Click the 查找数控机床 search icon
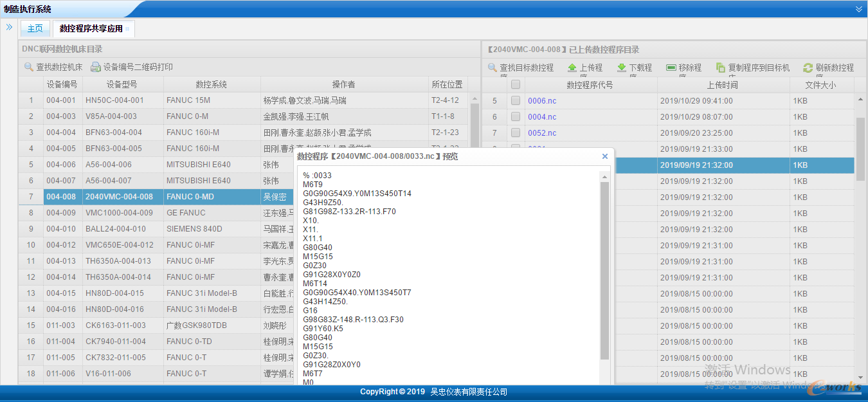This screenshot has height=402, width=868. 29,67
